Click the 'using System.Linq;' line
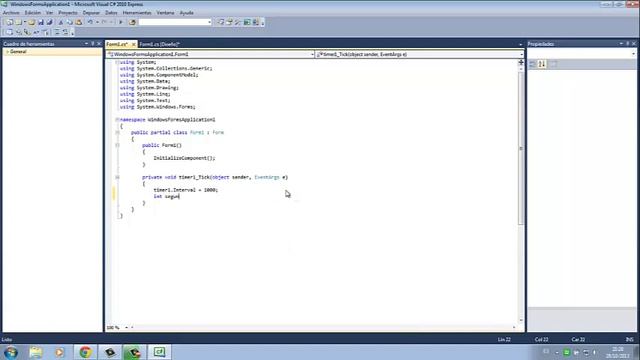Image resolution: width=640 pixels, height=360 pixels. coord(145,94)
